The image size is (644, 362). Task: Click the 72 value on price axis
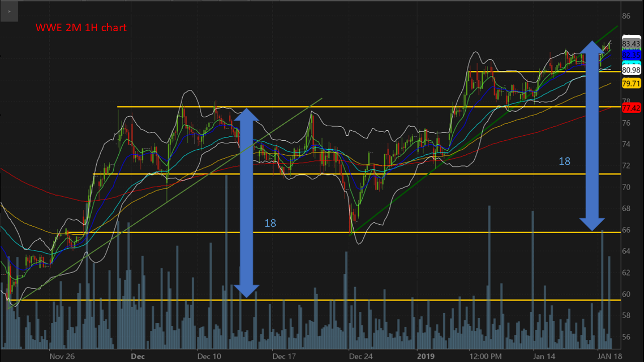[626, 165]
